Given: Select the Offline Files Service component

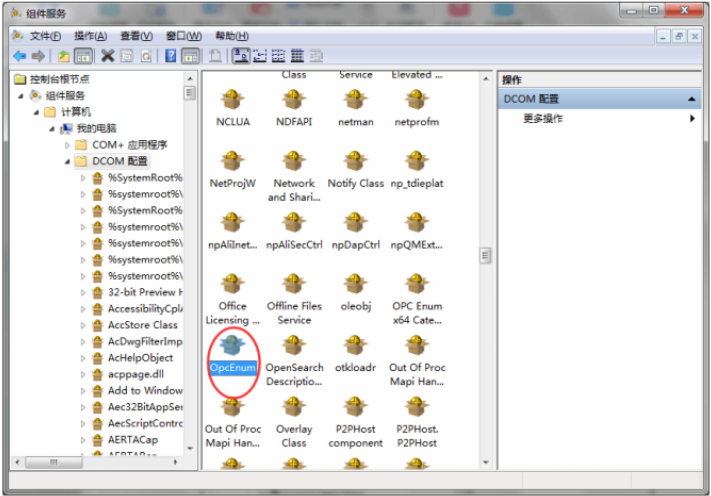Looking at the screenshot, I should [294, 299].
